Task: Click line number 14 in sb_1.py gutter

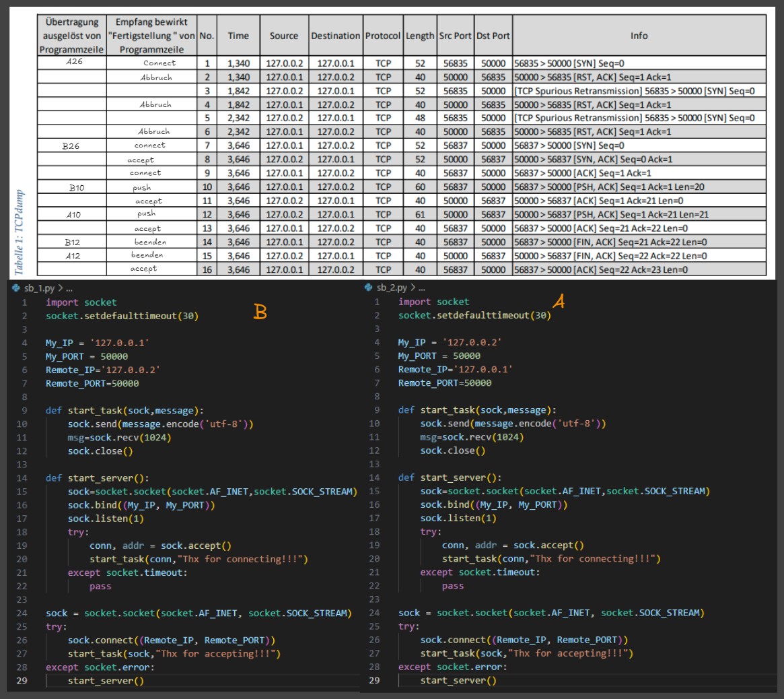Action: pyautogui.click(x=22, y=478)
